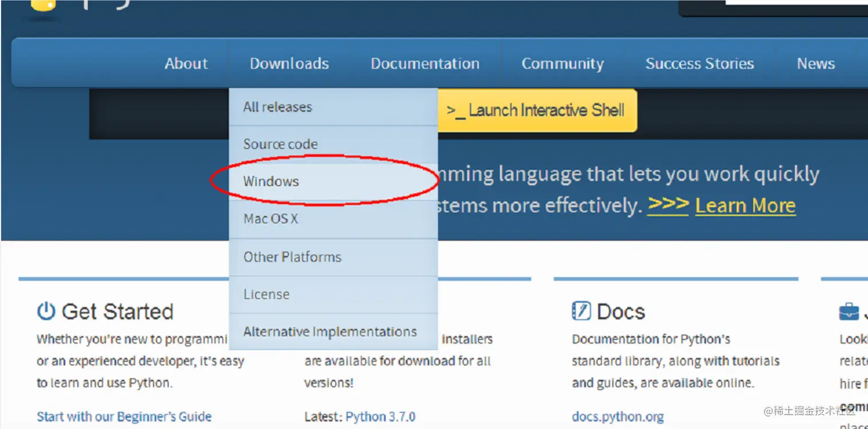This screenshot has height=429, width=868.
Task: Open the Start with our Beginner's Guide link
Action: coord(124,416)
